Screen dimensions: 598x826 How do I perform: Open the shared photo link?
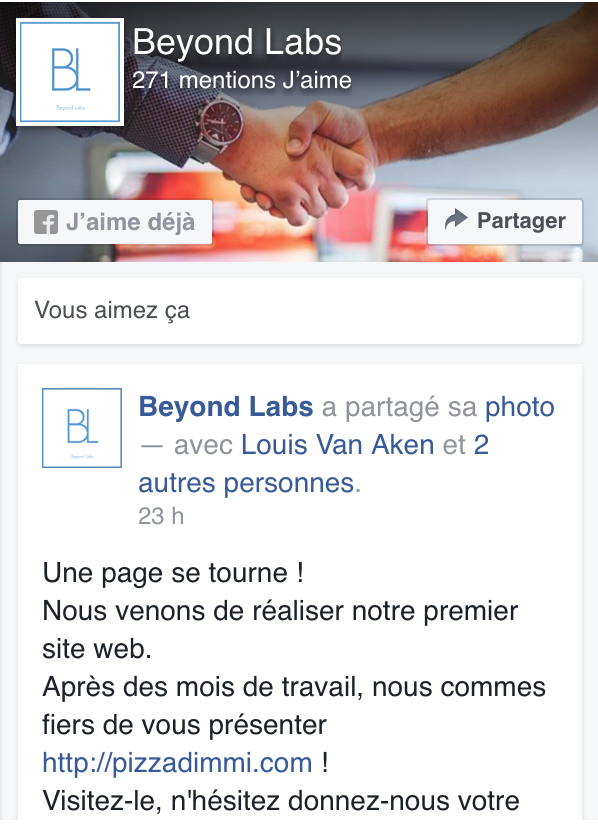pyautogui.click(x=519, y=408)
